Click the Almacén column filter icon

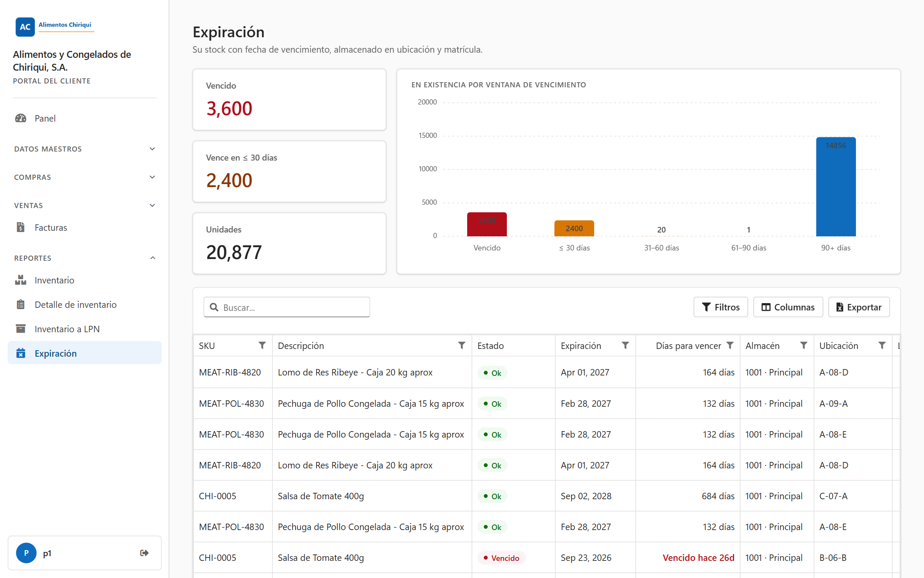804,345
